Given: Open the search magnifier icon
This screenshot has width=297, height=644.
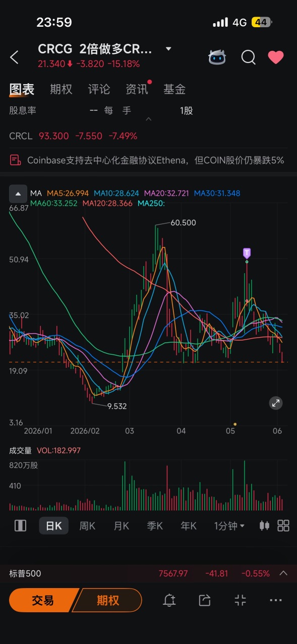Looking at the screenshot, I should (x=248, y=57).
